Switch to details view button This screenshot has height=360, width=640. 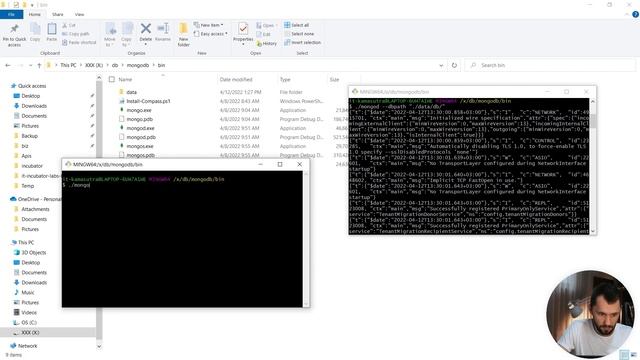point(624,355)
